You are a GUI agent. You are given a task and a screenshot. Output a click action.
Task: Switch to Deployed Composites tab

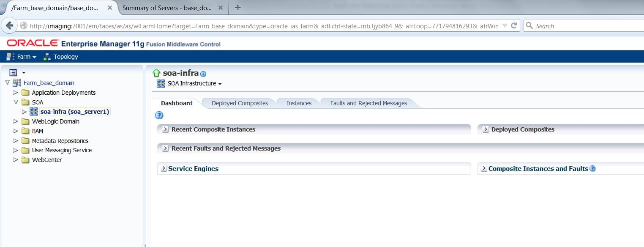(x=240, y=103)
